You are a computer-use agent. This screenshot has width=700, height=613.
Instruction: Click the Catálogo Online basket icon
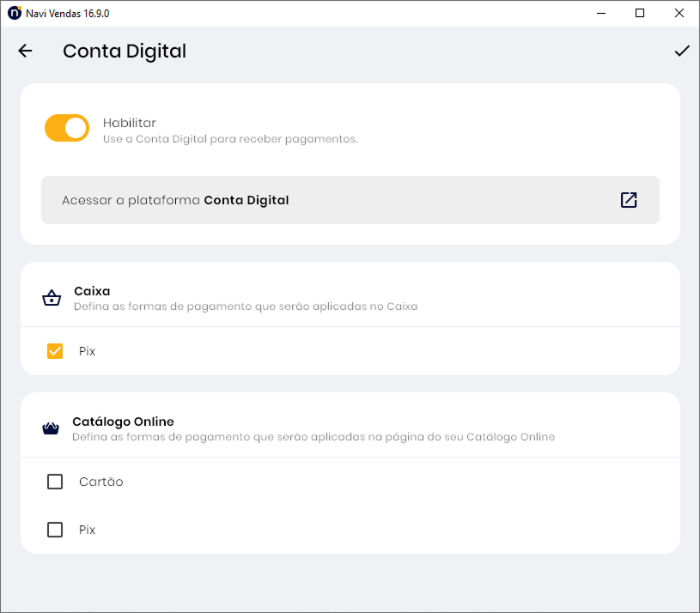click(x=51, y=428)
